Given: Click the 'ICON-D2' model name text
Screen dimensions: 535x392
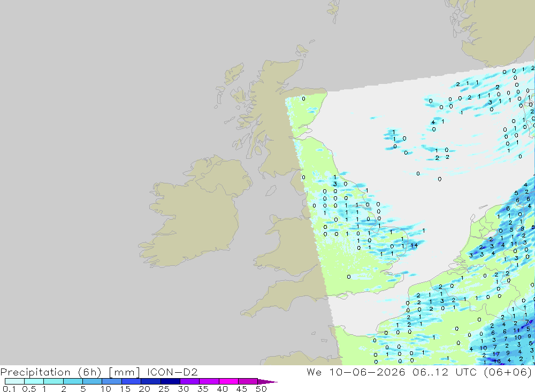Looking at the screenshot, I should [172, 372].
